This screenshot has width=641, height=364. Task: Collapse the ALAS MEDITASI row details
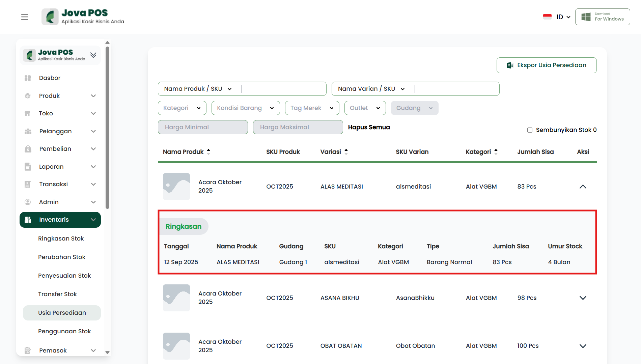583,187
